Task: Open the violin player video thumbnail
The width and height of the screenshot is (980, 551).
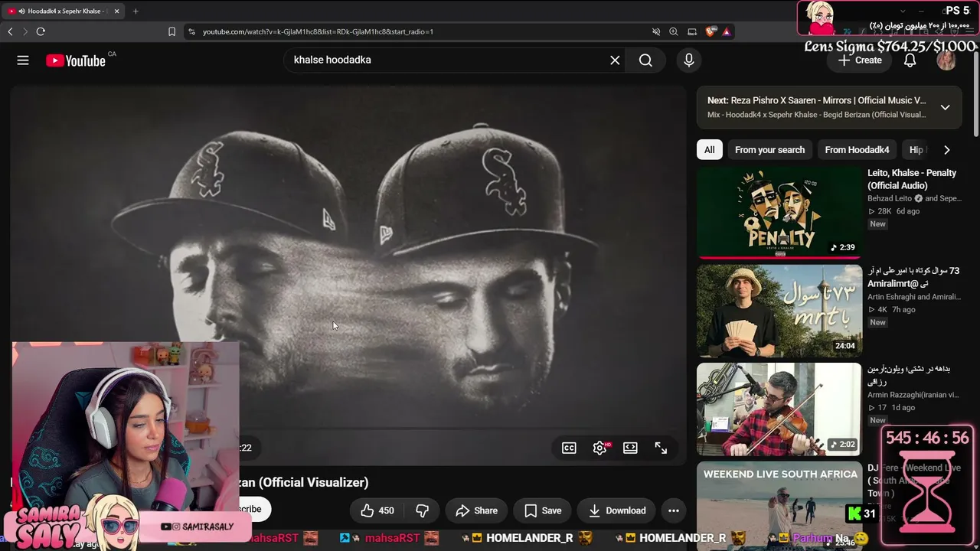Action: [x=779, y=409]
